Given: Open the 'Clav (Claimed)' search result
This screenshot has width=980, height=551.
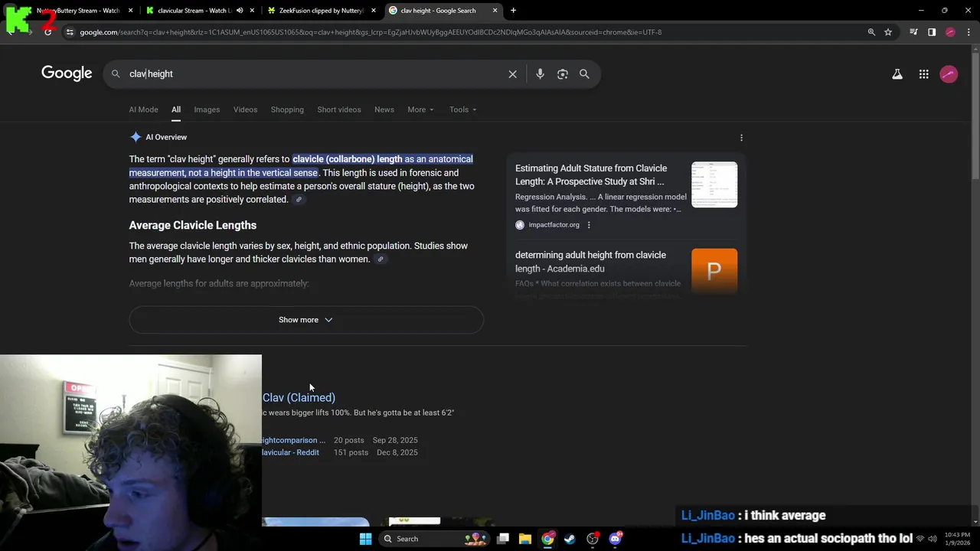Looking at the screenshot, I should pos(299,397).
